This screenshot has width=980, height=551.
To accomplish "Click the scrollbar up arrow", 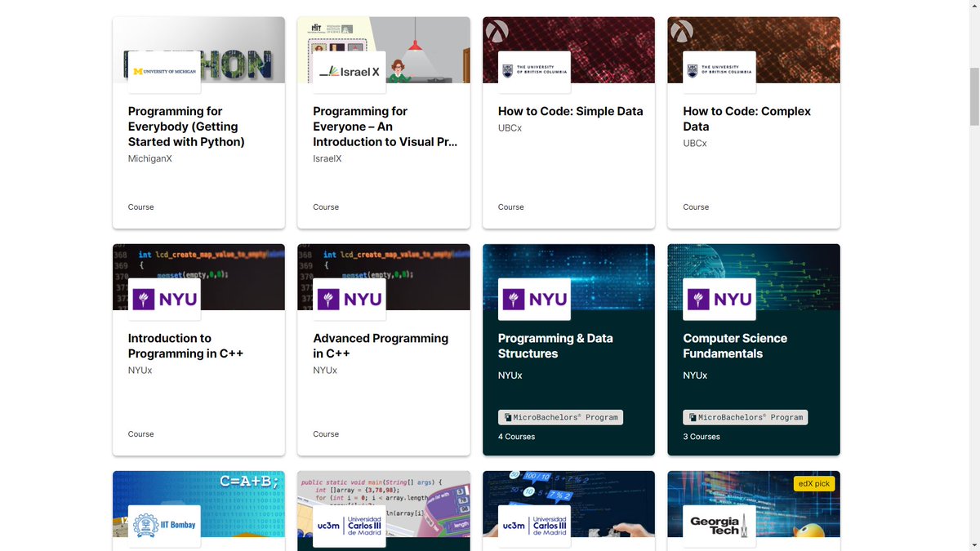I will coord(973,7).
